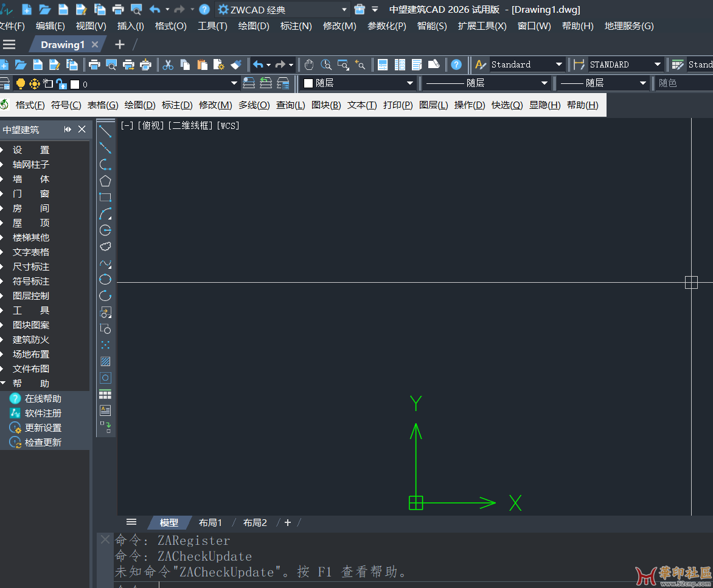713x588 pixels.
Task: Open the 地理服务(G) menu
Action: tap(629, 26)
